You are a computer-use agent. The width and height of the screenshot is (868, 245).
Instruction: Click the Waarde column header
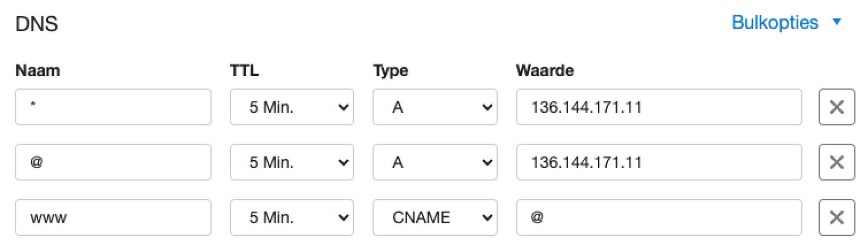(x=545, y=70)
